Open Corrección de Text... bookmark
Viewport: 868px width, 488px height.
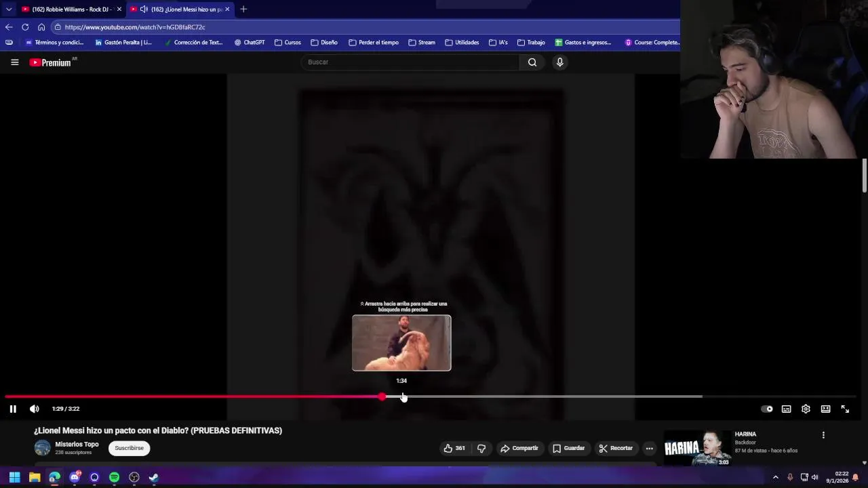[193, 42]
